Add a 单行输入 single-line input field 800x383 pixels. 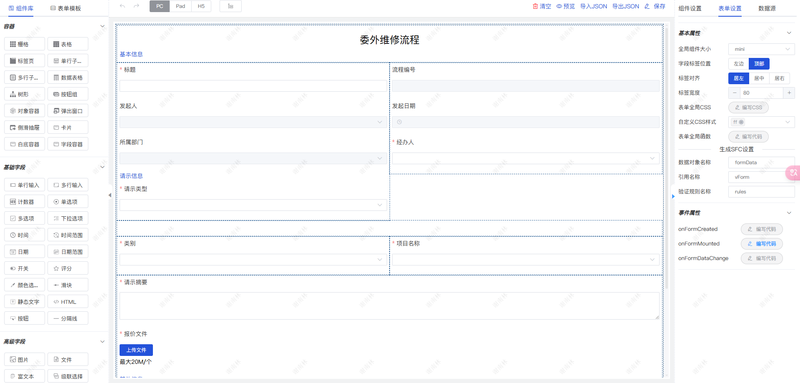(24, 185)
